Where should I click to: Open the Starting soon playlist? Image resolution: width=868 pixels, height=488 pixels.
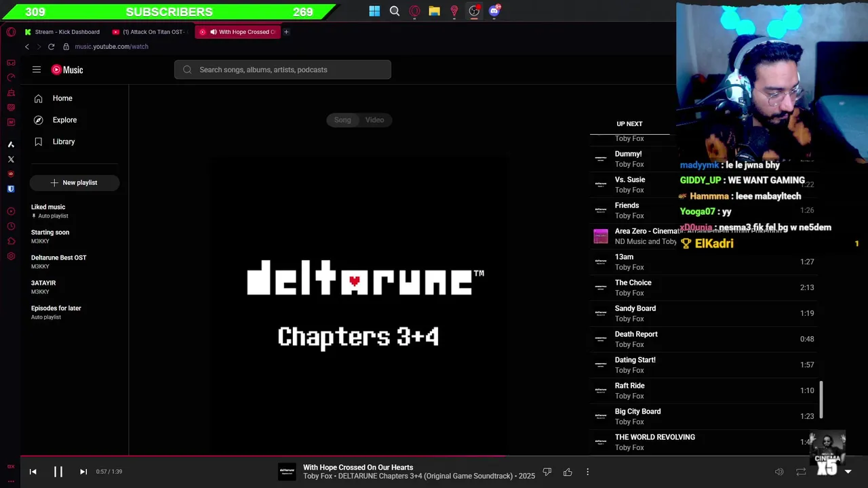[75, 237]
